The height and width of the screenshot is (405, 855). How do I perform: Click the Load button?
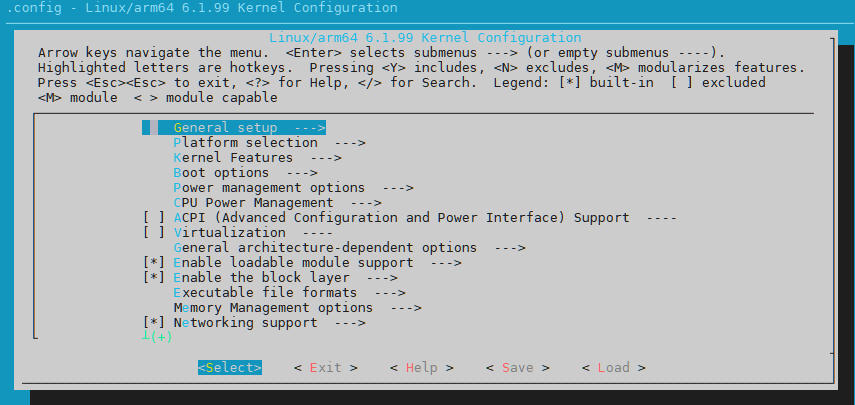point(613,367)
